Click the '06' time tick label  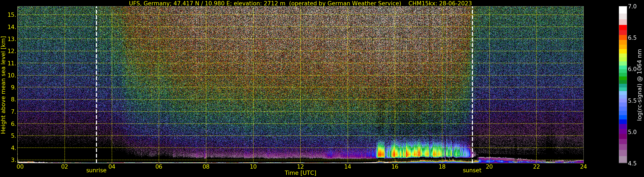pos(159,166)
